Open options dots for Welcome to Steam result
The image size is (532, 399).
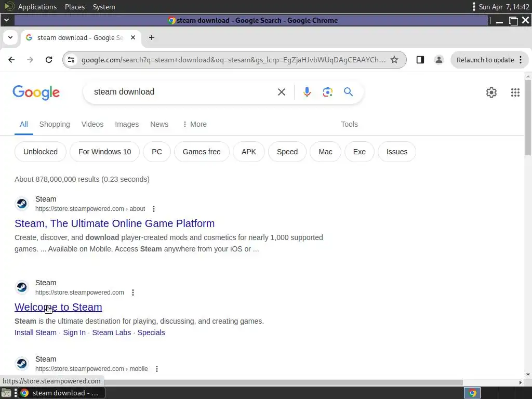pos(133,292)
